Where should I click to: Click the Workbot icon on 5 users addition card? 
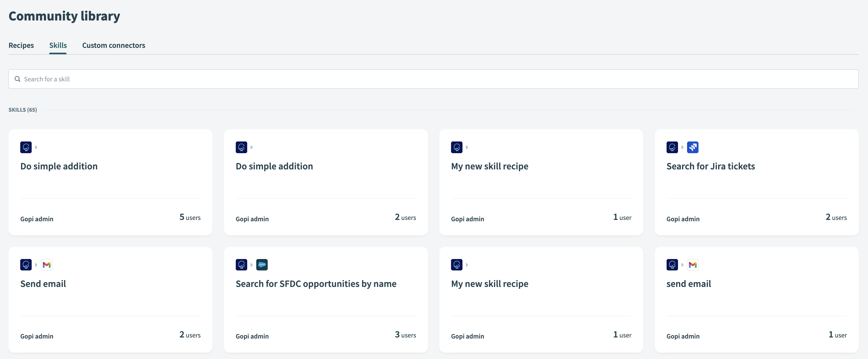pyautogui.click(x=26, y=147)
